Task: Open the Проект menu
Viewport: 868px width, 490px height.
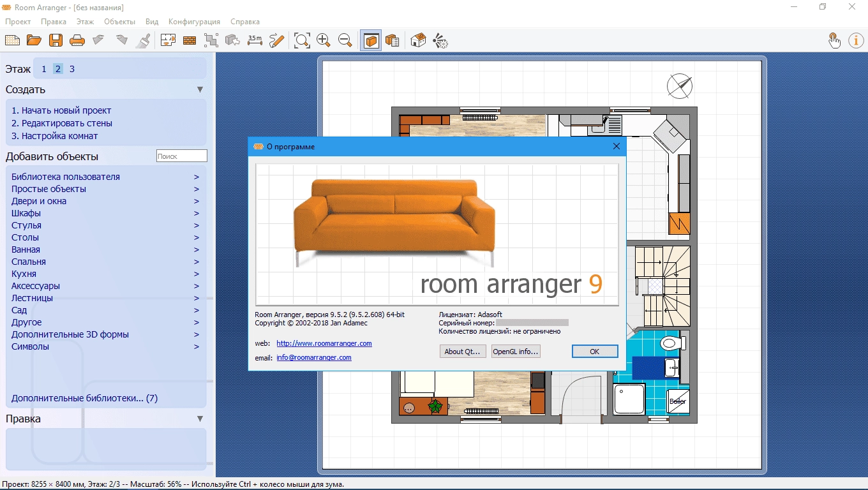Action: [18, 22]
